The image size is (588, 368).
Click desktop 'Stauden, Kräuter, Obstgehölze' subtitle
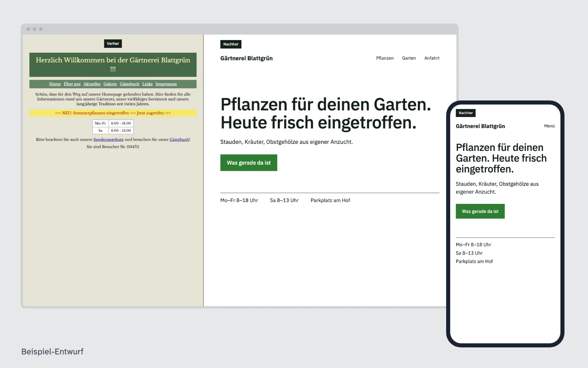click(287, 142)
